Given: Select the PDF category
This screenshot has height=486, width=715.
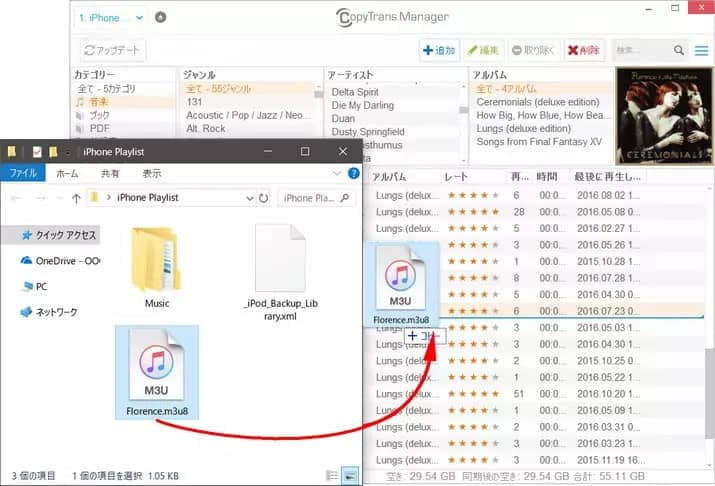Looking at the screenshot, I should click(99, 128).
